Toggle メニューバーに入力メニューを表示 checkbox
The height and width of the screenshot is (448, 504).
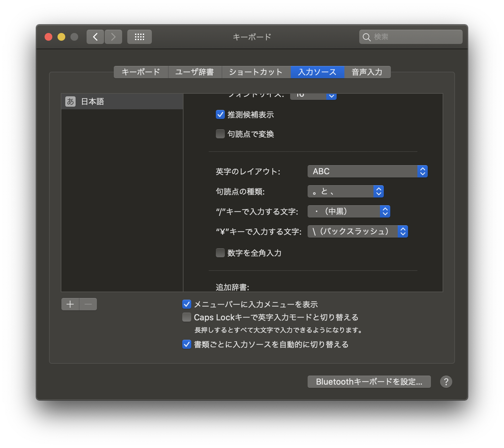[187, 304]
